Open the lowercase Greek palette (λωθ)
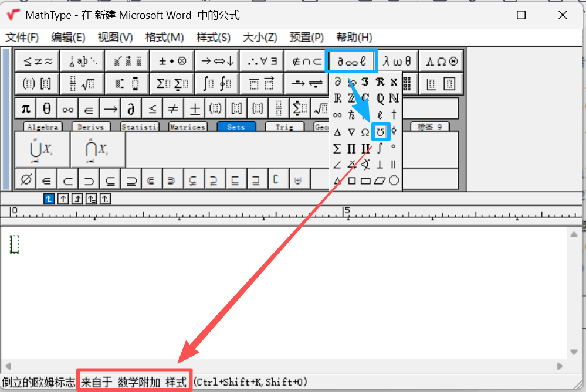 click(397, 61)
